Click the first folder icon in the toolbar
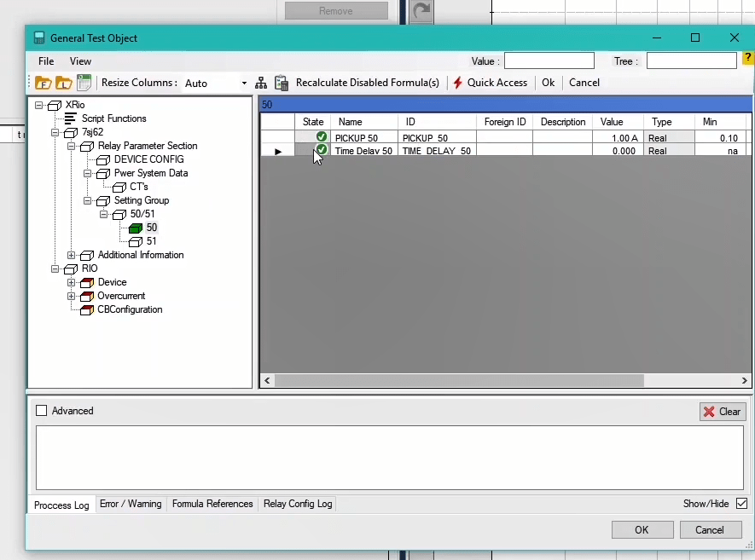The width and height of the screenshot is (755, 560). coord(43,83)
